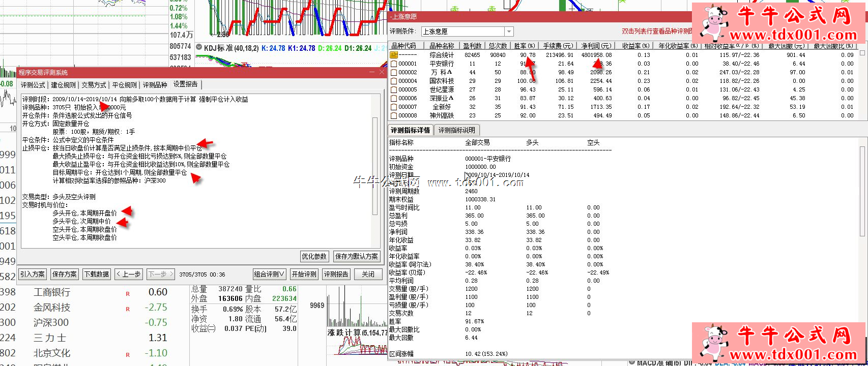The image size is (868, 366).
Task: Select 北京文化 in the stock list
Action: [x=52, y=353]
